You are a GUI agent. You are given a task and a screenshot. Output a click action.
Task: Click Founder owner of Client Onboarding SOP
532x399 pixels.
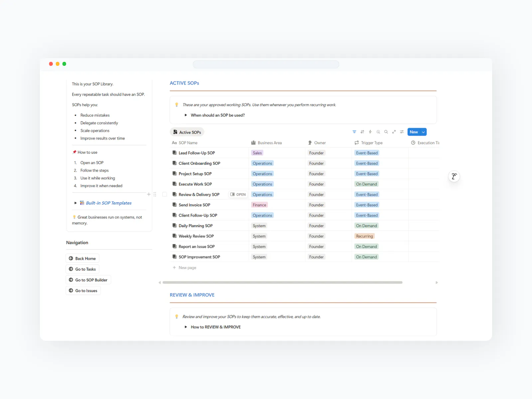pyautogui.click(x=316, y=163)
